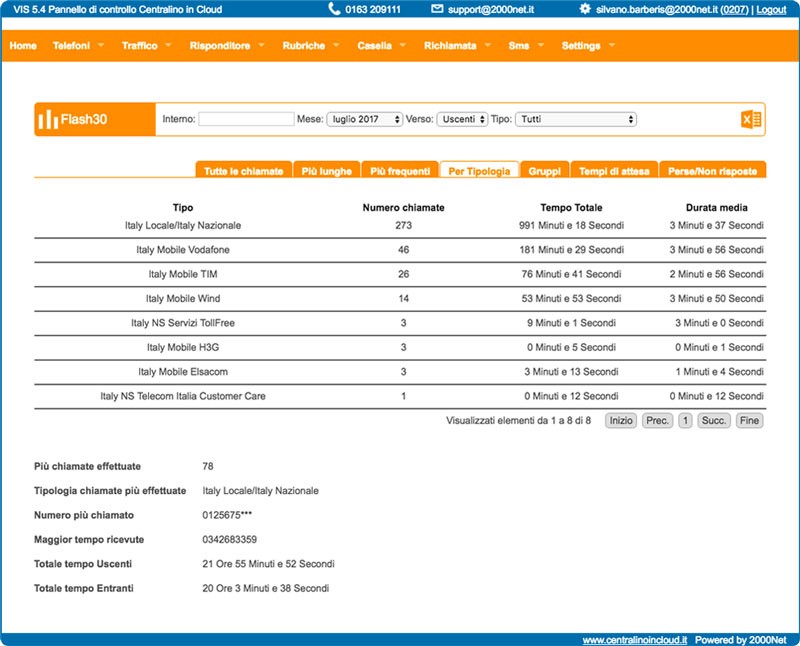Select Italy NS Telecom Italia Customer Care row
This screenshot has height=646, width=800.
coord(400,396)
